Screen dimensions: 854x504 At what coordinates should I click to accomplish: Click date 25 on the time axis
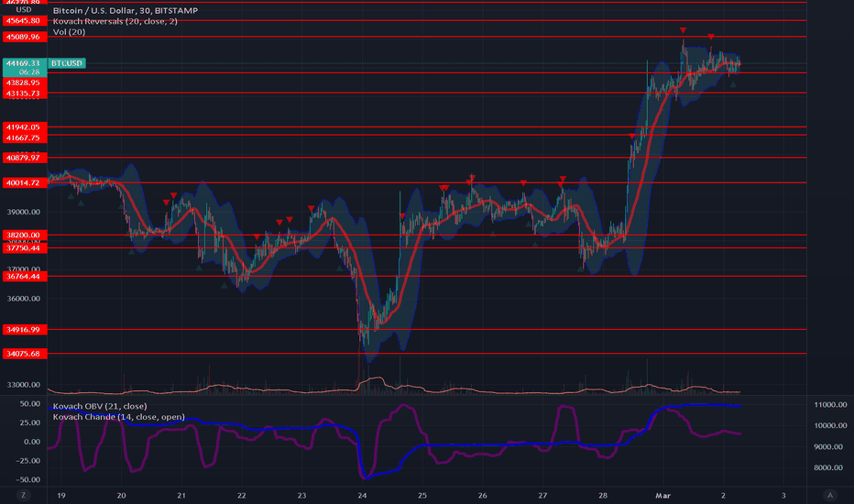coord(422,495)
